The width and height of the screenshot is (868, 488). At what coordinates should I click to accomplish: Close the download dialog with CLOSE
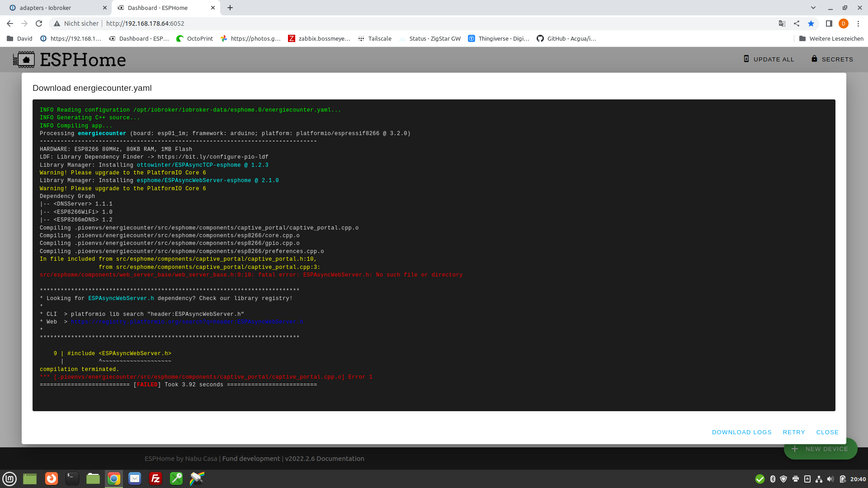pyautogui.click(x=827, y=432)
